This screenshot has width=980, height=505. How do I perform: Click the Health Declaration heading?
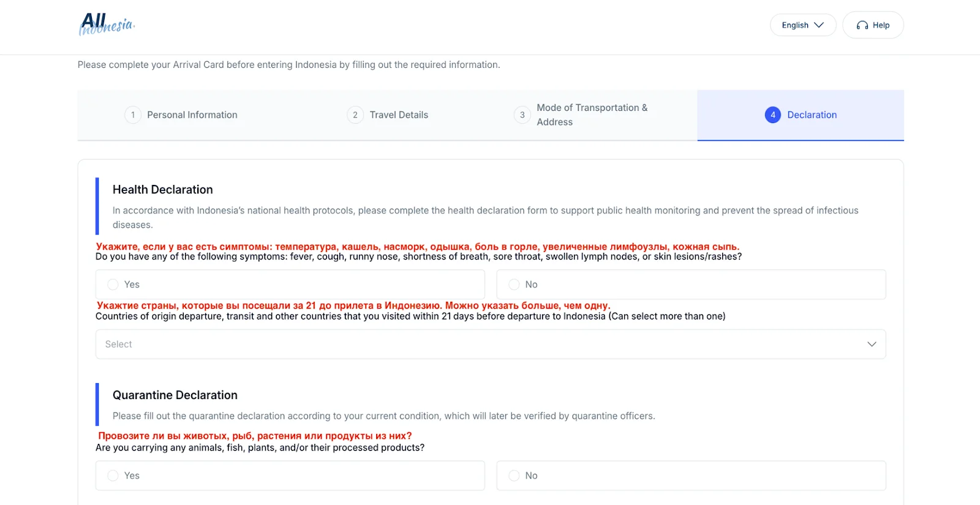[163, 190]
